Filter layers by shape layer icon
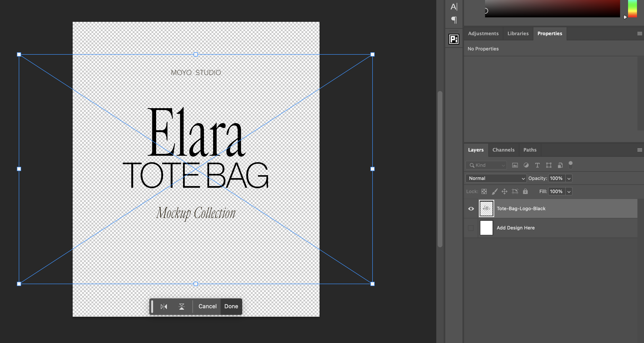Viewport: 644px width, 343px height. click(549, 165)
